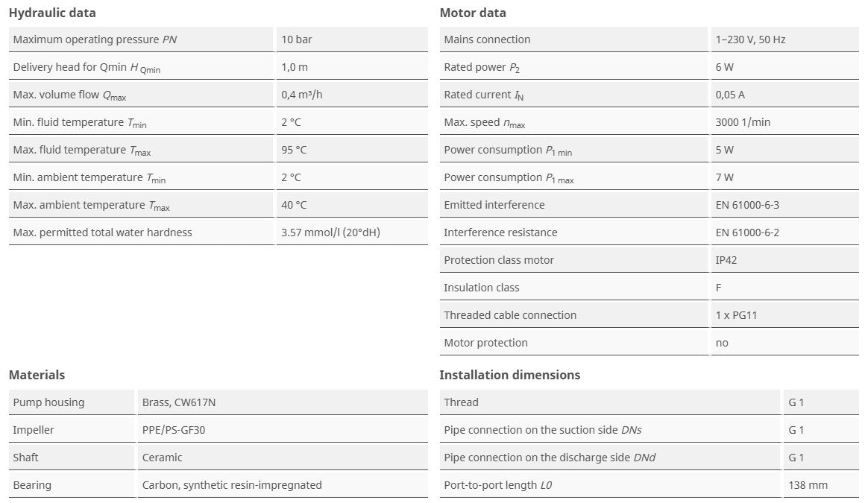The image size is (868, 503).
Task: Click the Mains connection row label
Action: [487, 39]
